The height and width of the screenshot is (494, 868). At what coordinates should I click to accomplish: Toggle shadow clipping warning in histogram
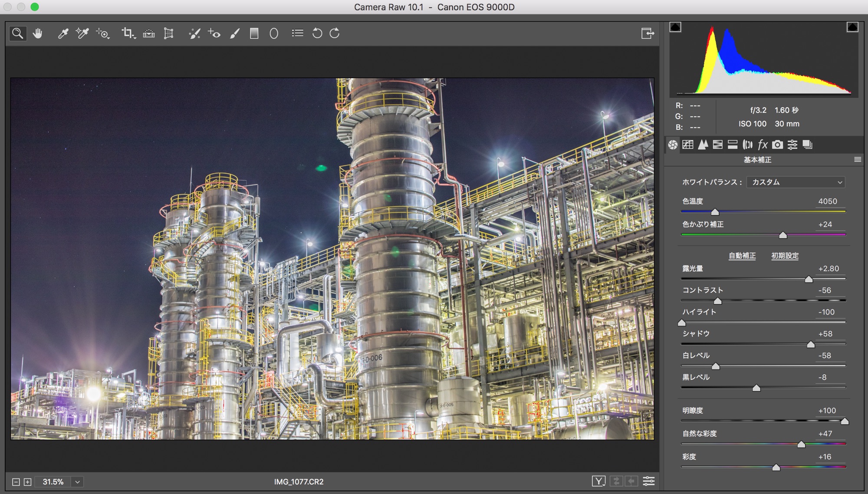pos(675,27)
